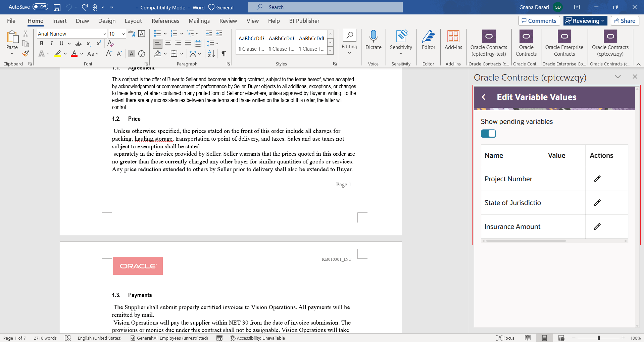Click the pencil icon for Project Number
Image resolution: width=644 pixels, height=342 pixels.
pos(597,179)
